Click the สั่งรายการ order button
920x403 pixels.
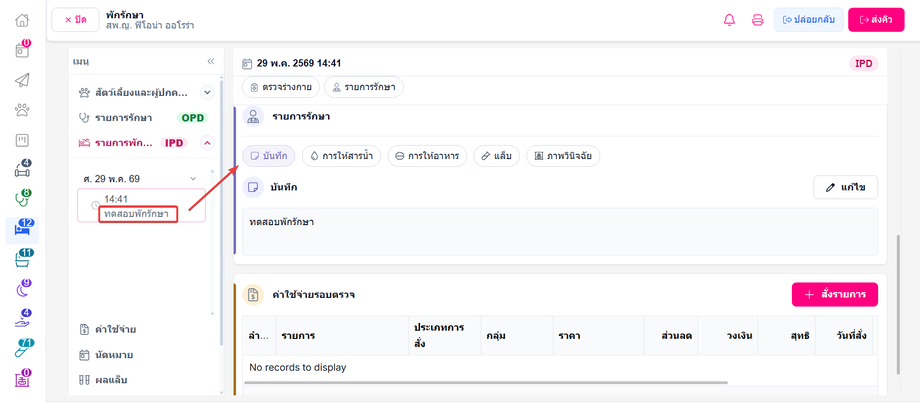click(x=834, y=294)
